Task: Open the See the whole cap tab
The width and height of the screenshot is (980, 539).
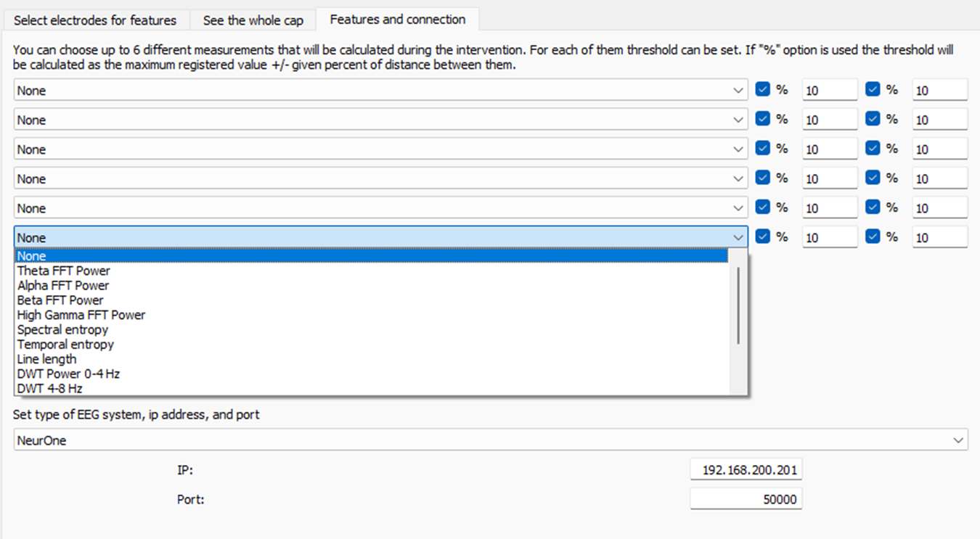Action: click(253, 20)
